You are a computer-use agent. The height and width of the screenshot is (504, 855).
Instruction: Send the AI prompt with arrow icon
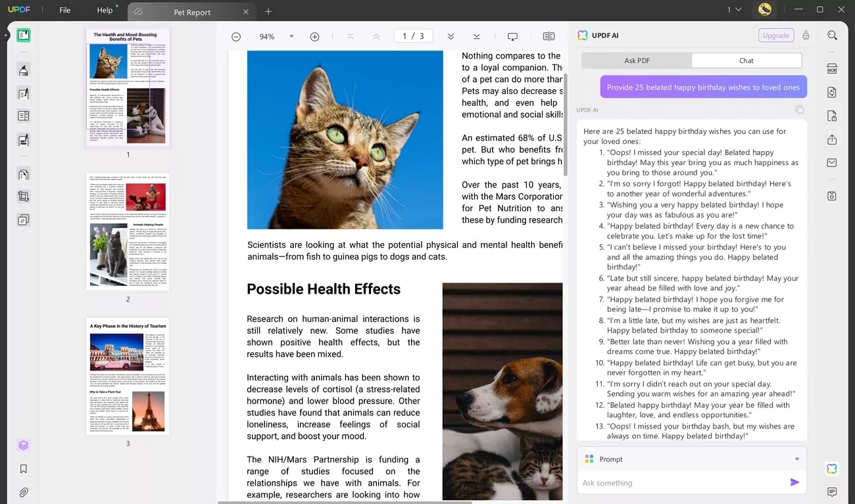794,482
